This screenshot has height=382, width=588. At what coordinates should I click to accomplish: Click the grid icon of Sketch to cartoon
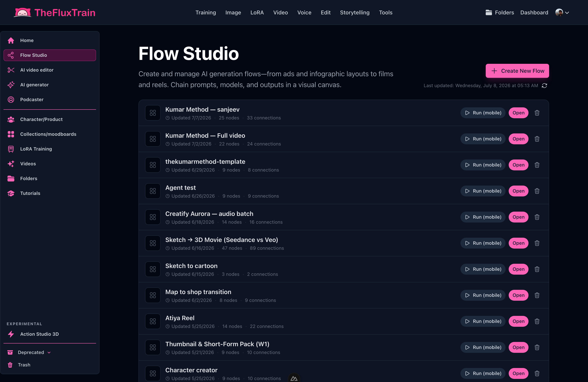153,269
